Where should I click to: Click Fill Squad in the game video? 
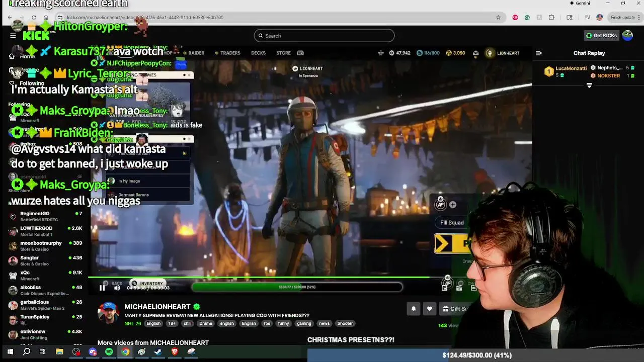[452, 223]
